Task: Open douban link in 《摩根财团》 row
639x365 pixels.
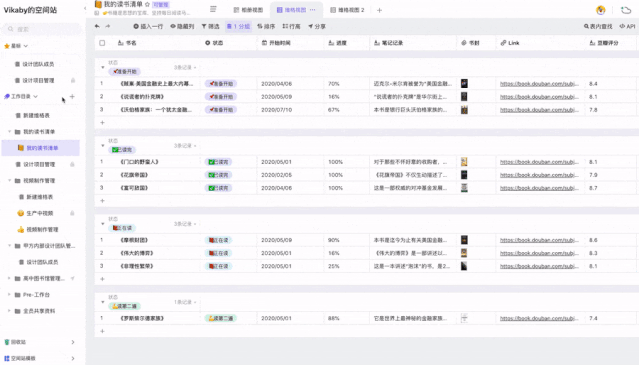Action: 539,240
